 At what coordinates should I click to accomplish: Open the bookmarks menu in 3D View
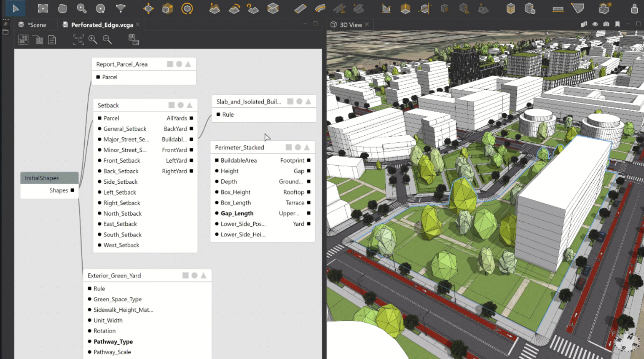point(617,24)
